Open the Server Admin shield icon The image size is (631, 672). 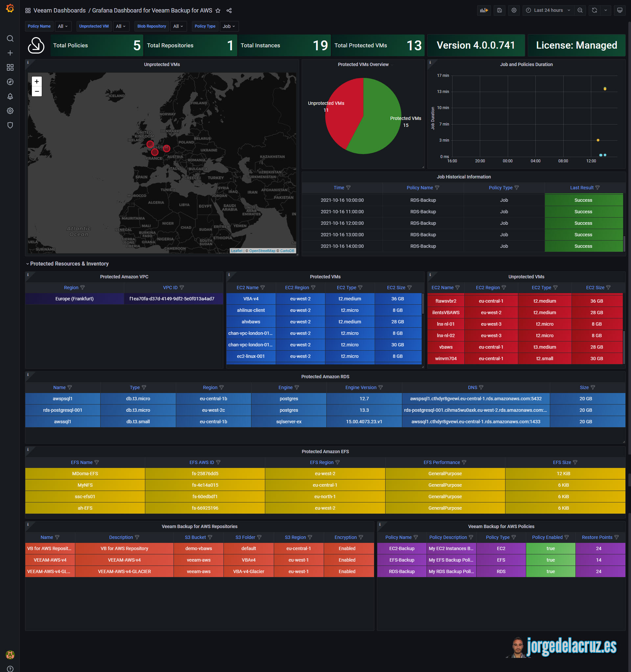(x=10, y=126)
